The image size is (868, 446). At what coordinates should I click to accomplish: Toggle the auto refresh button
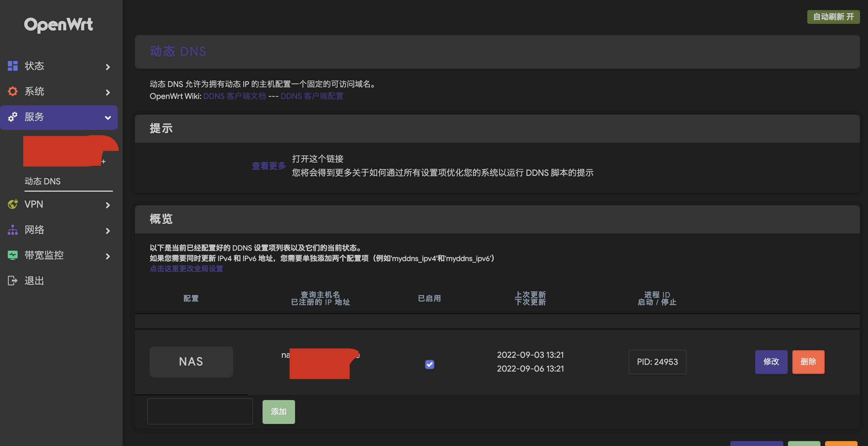click(x=833, y=17)
